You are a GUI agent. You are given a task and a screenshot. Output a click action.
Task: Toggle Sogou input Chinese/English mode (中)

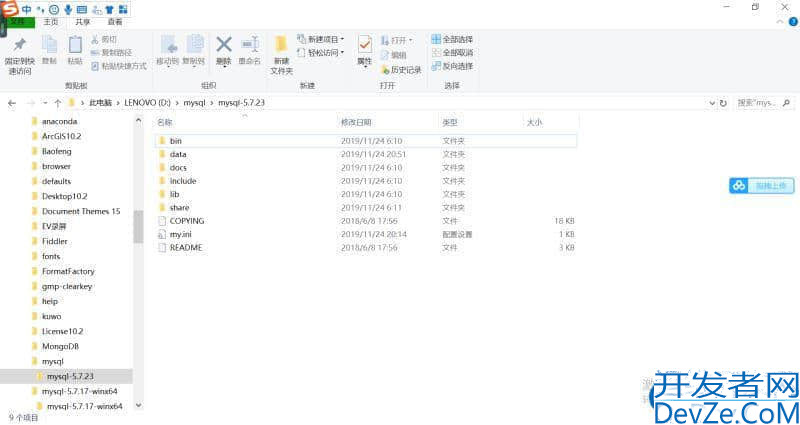(x=27, y=8)
